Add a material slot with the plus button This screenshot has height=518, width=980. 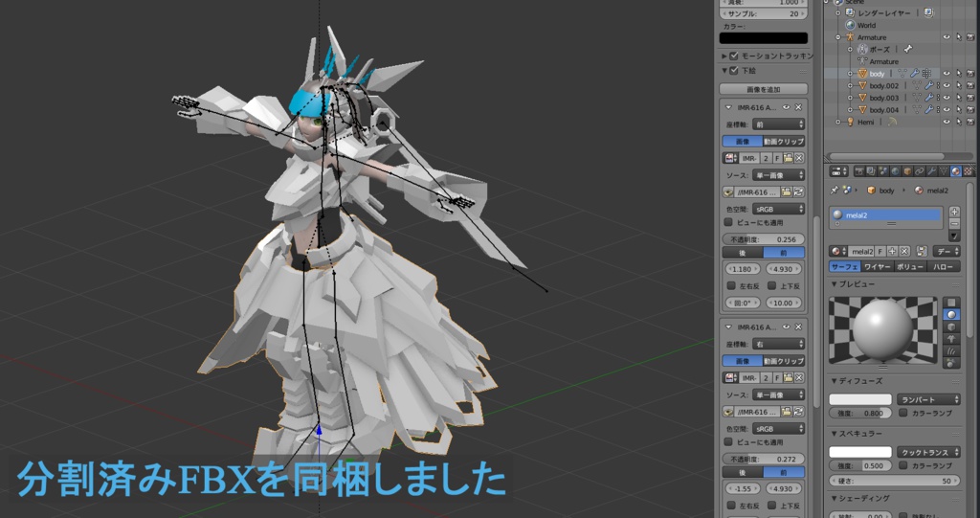[954, 212]
